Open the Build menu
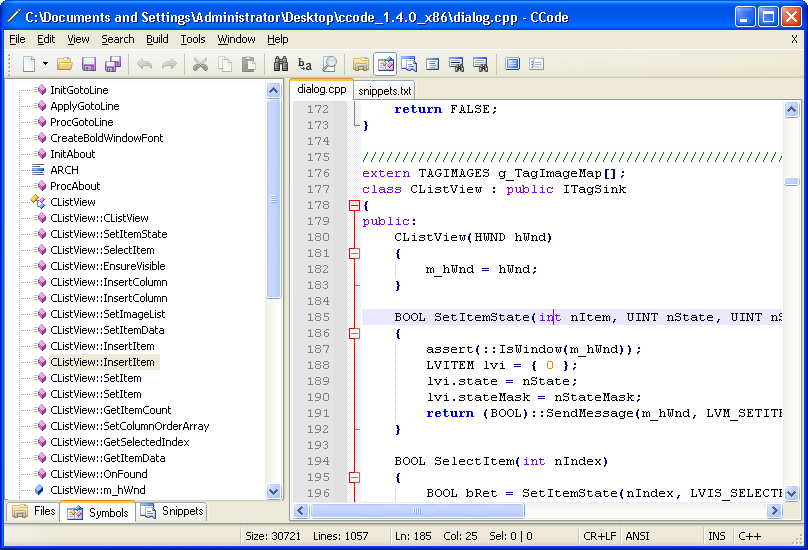 (x=157, y=39)
